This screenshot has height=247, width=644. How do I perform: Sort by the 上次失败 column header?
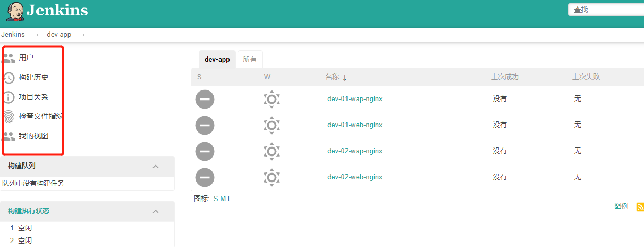click(586, 77)
